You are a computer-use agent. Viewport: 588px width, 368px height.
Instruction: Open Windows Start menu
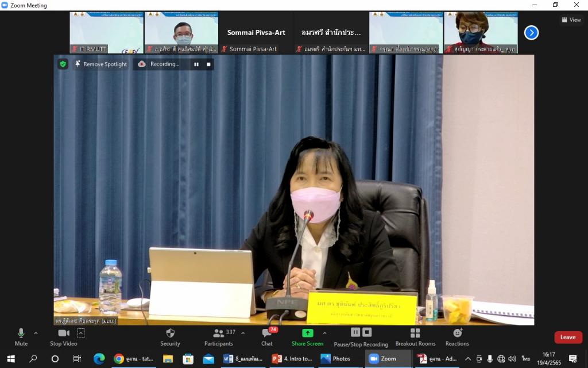pos(11,359)
